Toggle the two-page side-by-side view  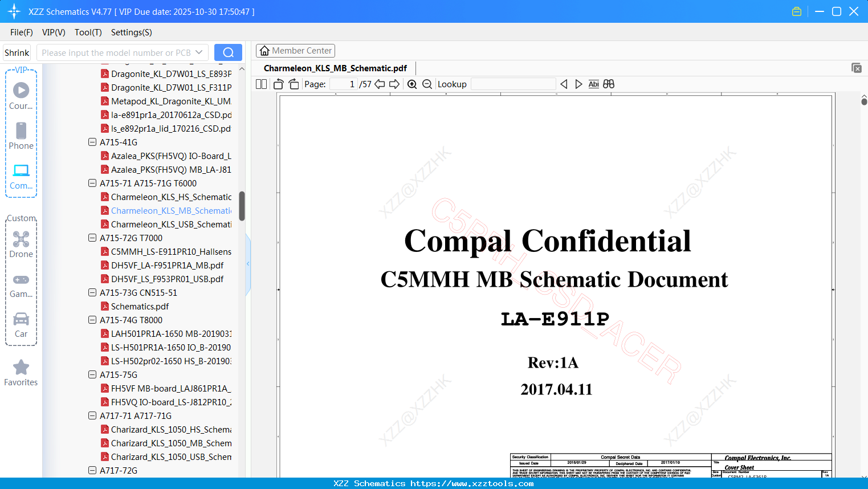[x=262, y=84]
